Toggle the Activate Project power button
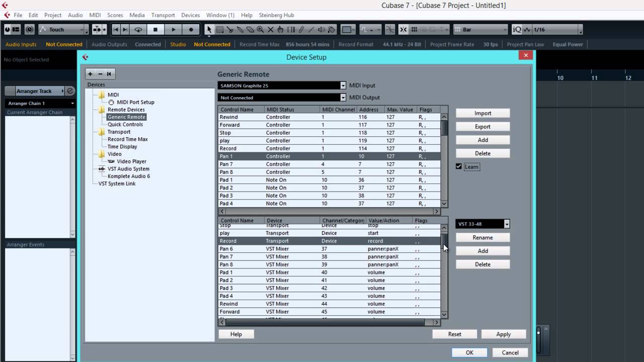The width and height of the screenshot is (644, 362). click(x=7, y=30)
